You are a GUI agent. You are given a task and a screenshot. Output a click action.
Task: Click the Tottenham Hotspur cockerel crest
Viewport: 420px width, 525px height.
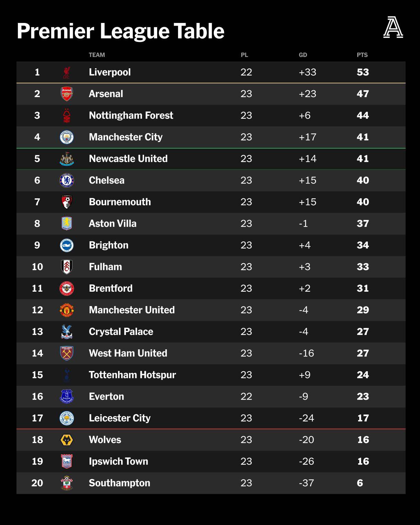(x=67, y=375)
